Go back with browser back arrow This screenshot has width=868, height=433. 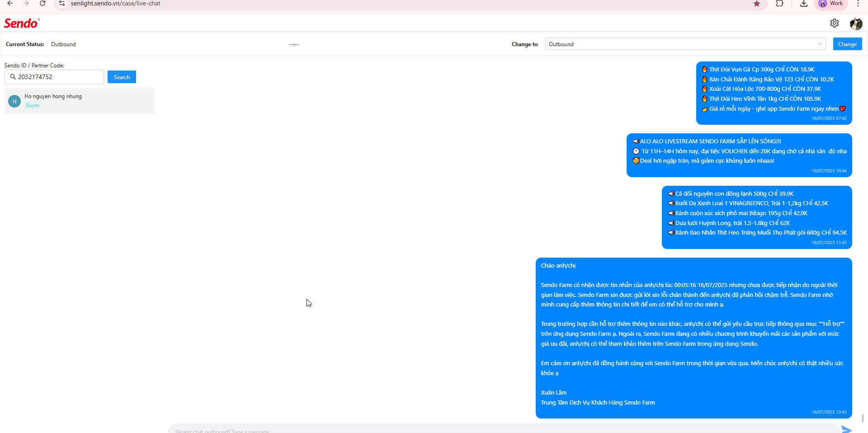(x=10, y=4)
